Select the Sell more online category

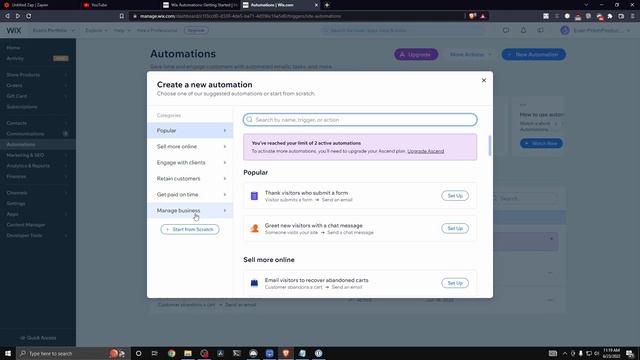point(190,147)
